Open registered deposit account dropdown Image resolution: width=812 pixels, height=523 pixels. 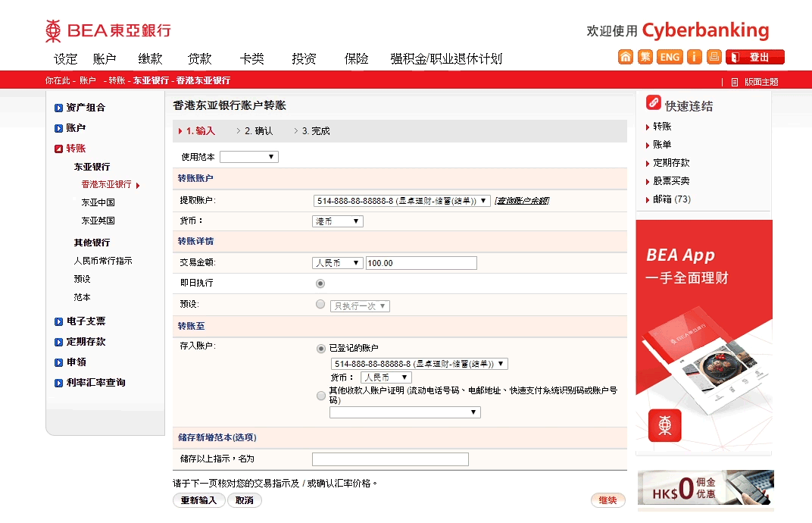420,364
